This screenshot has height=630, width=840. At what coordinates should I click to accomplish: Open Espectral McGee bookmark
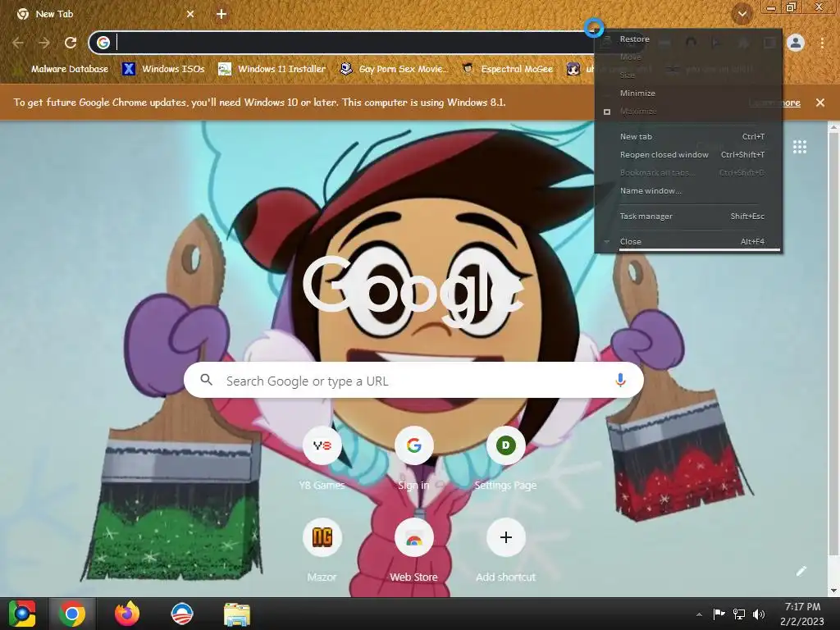[507, 69]
